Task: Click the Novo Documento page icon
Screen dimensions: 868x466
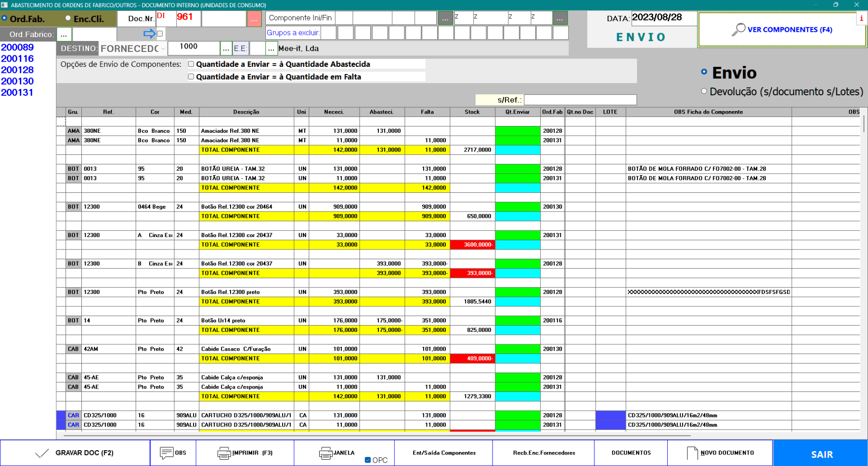Action: click(692, 453)
